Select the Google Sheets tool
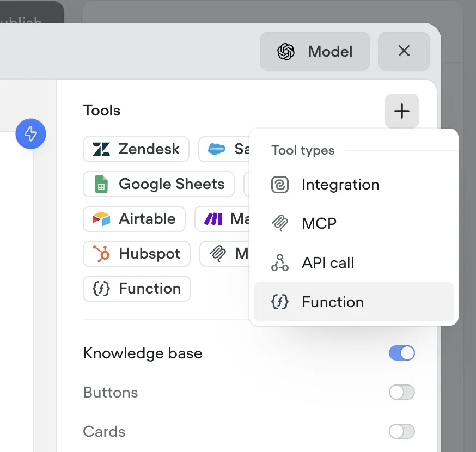476x452 pixels. 158,184
